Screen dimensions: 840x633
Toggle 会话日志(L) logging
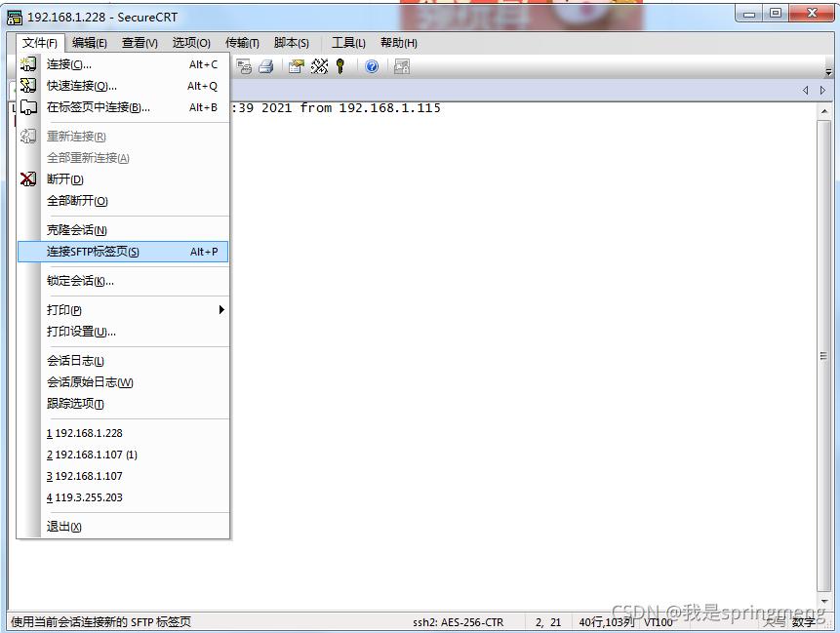123,361
